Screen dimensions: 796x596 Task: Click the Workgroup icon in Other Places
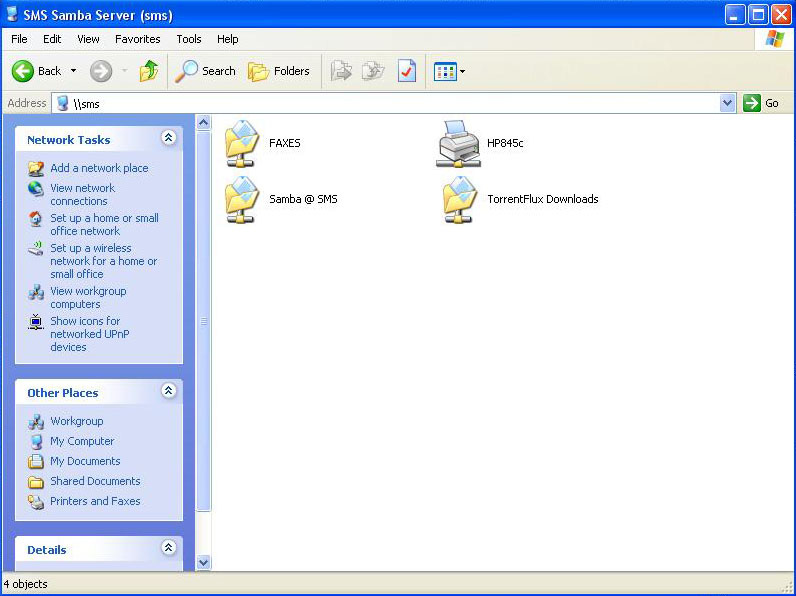(36, 421)
